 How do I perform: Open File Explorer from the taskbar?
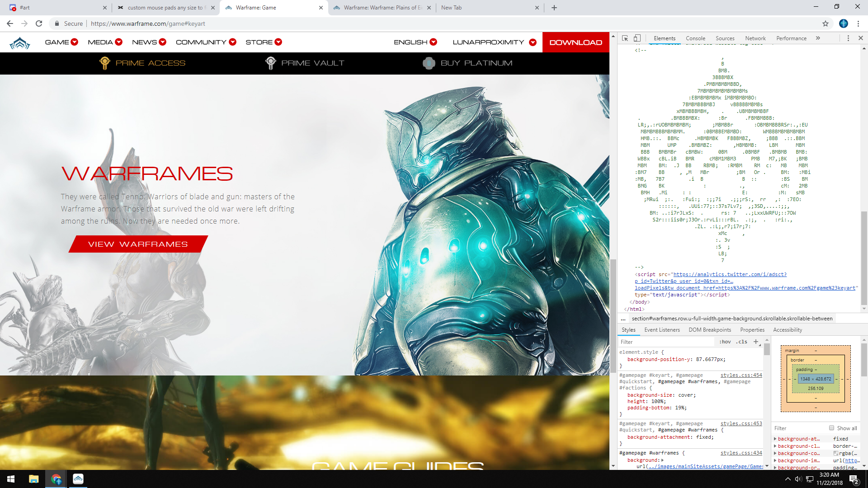(34, 479)
